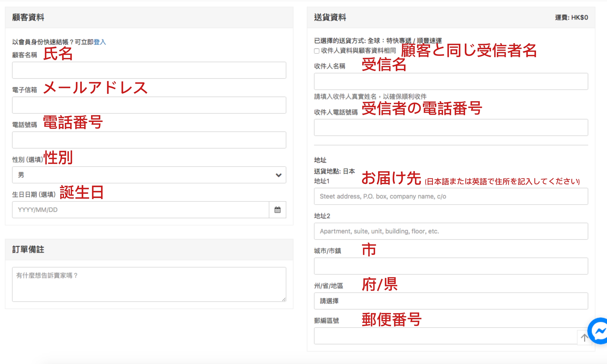
Task: Click the 地址1 street address field
Action: 451,196
